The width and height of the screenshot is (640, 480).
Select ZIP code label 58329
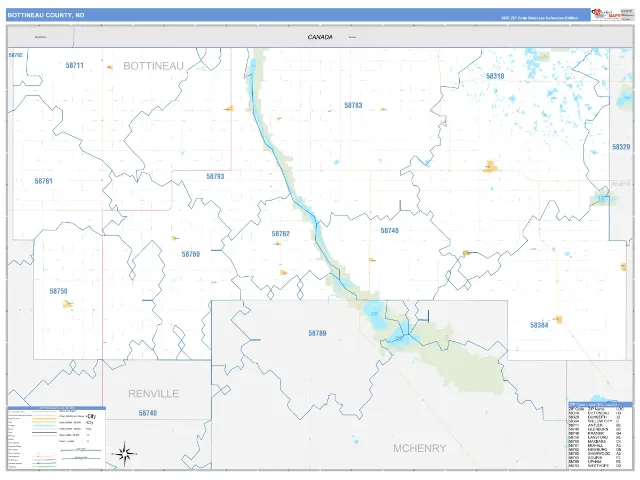(x=621, y=147)
